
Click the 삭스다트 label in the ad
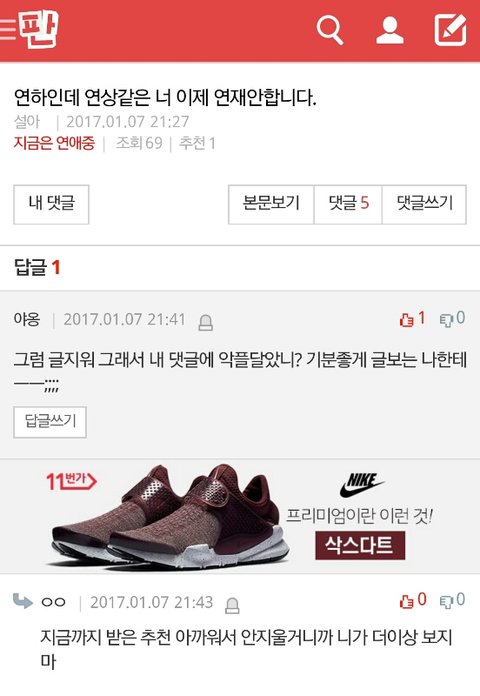[x=360, y=545]
